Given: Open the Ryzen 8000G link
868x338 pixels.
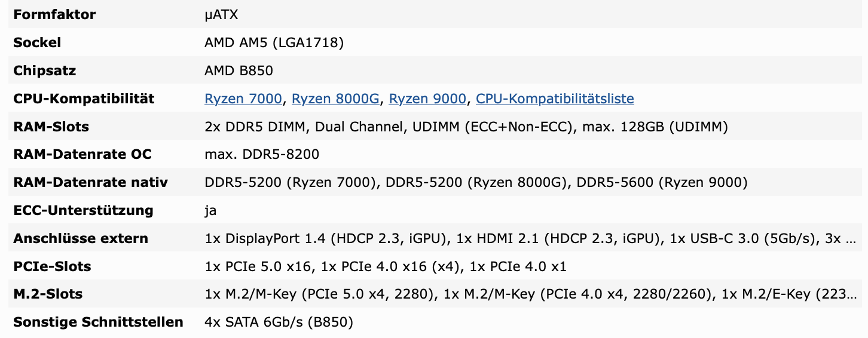Looking at the screenshot, I should pos(336,99).
